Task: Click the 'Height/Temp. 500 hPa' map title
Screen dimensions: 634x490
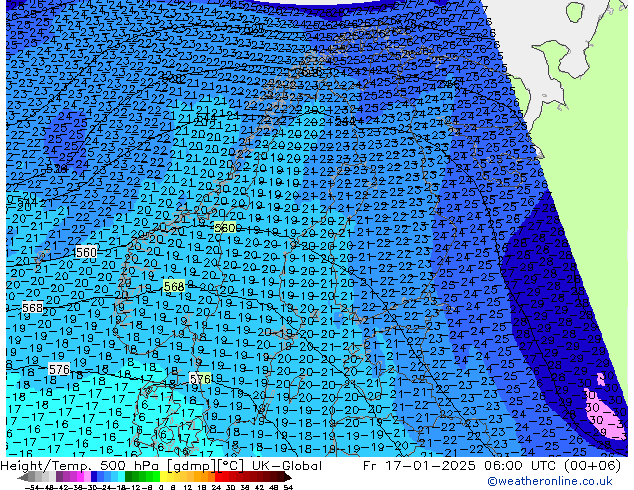Action: (80, 466)
